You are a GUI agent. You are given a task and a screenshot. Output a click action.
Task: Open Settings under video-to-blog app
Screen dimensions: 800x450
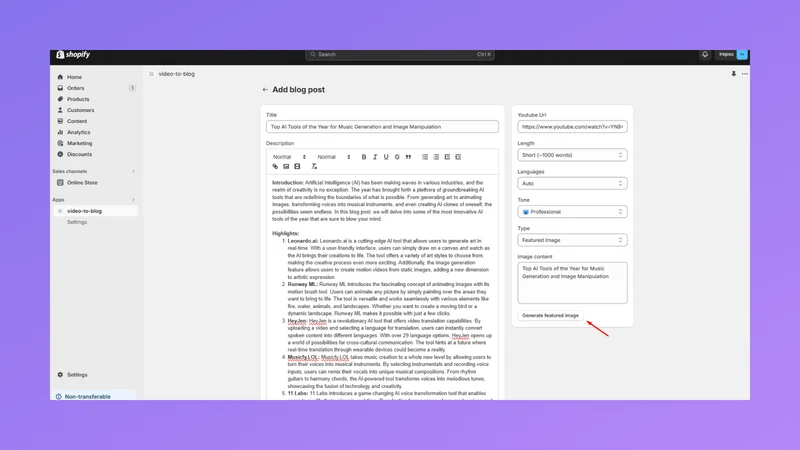pos(77,222)
